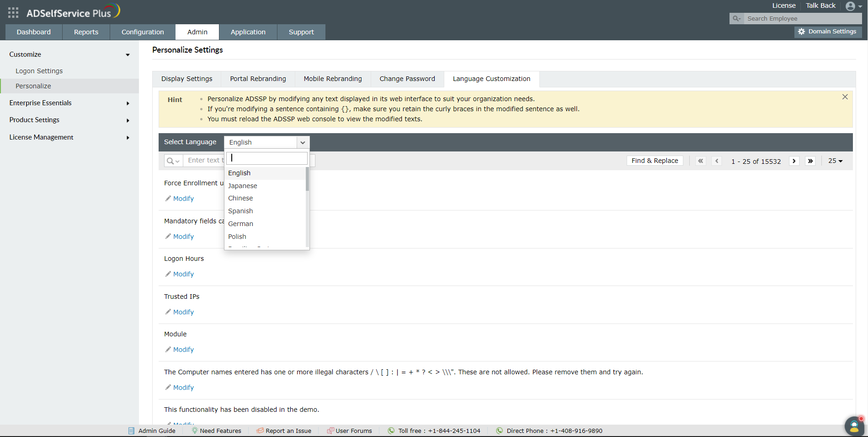Viewport: 868px width, 437px height.
Task: Click the search employee magnifier icon
Action: [736, 19]
